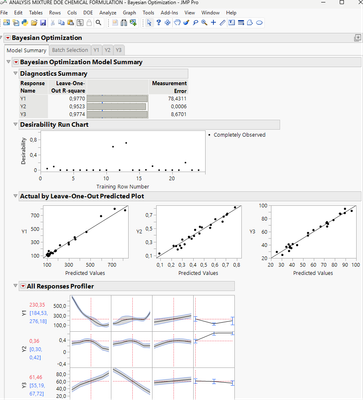
Task: Click the icon at right end of Bayesian Optimization header
Action: tap(358, 38)
